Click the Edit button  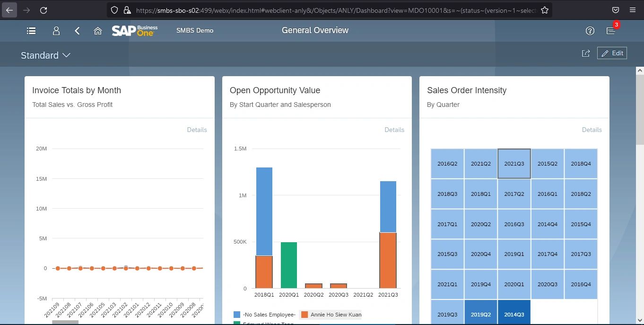pos(612,53)
